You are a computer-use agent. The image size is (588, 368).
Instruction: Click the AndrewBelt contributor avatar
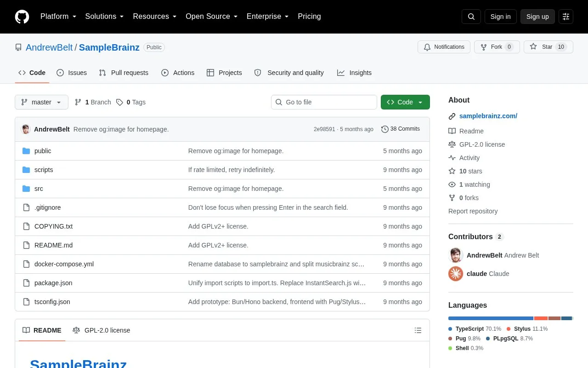[456, 255]
